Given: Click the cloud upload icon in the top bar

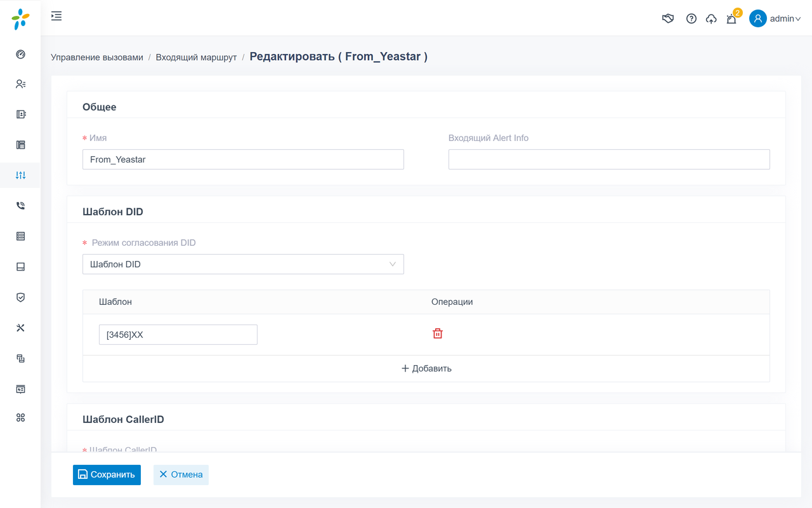Looking at the screenshot, I should (711, 19).
